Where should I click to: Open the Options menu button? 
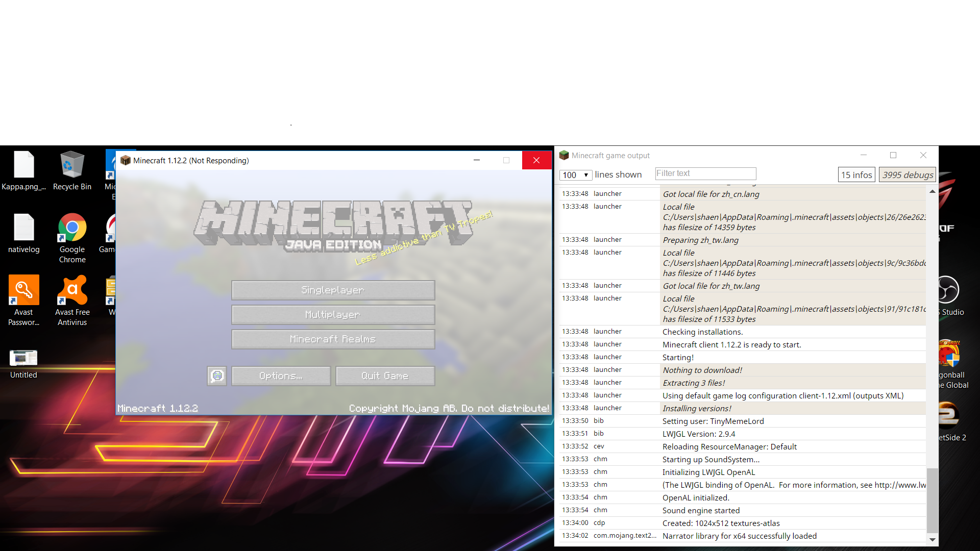(281, 376)
